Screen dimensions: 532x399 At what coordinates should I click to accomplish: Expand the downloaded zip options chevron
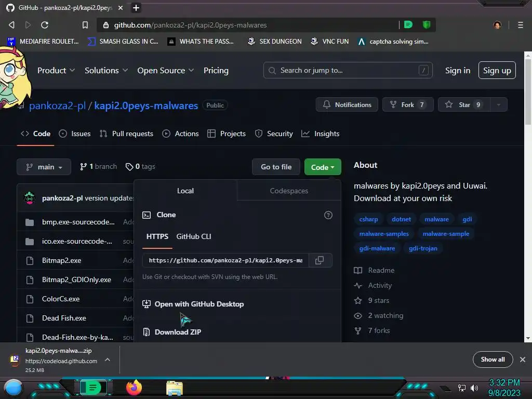coord(107,360)
